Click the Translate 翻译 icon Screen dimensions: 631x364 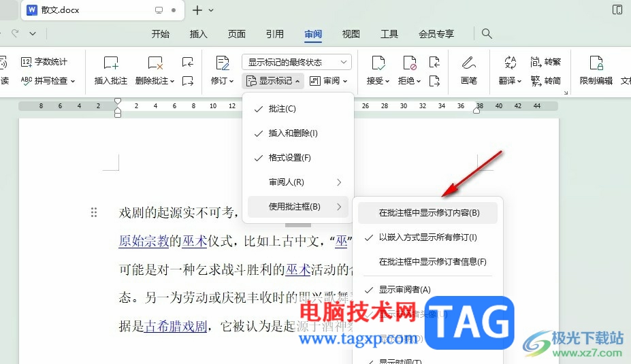(510, 63)
